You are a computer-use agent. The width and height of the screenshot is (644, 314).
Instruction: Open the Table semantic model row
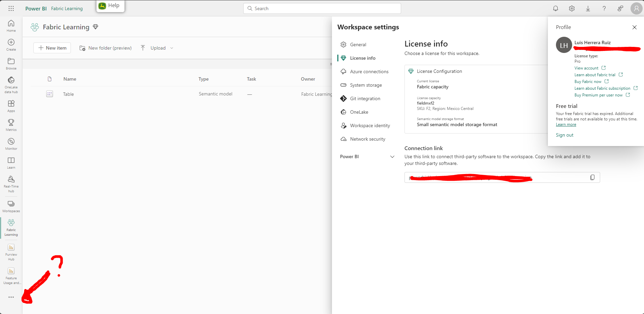pos(68,94)
